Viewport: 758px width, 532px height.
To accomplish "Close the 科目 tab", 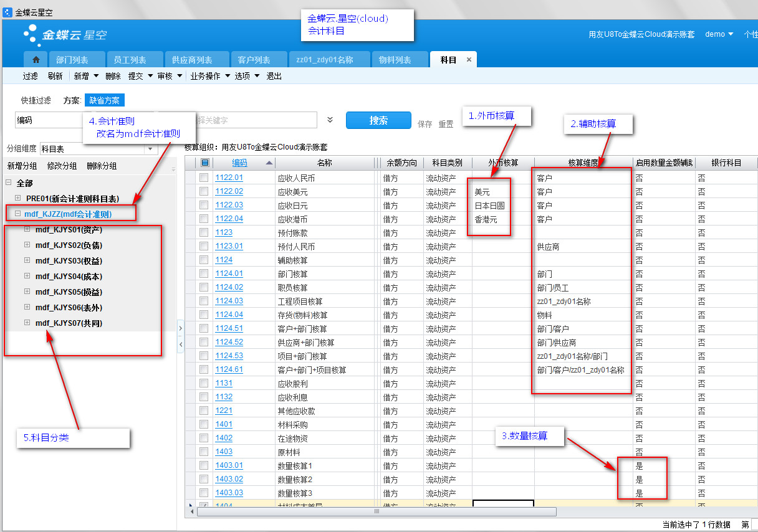I will [x=469, y=60].
